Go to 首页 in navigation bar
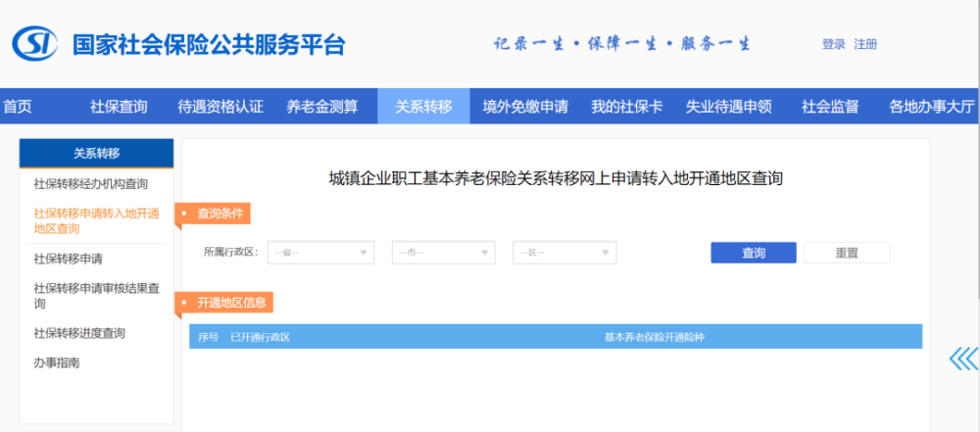 pos(18,106)
